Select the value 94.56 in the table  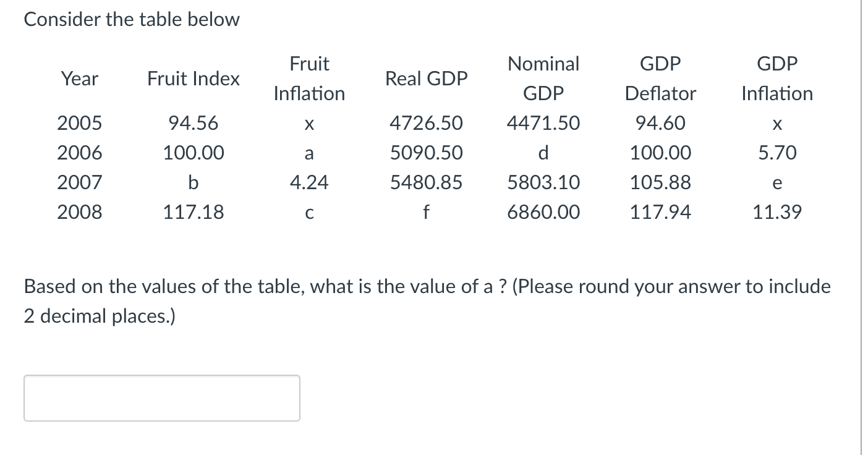click(x=193, y=123)
